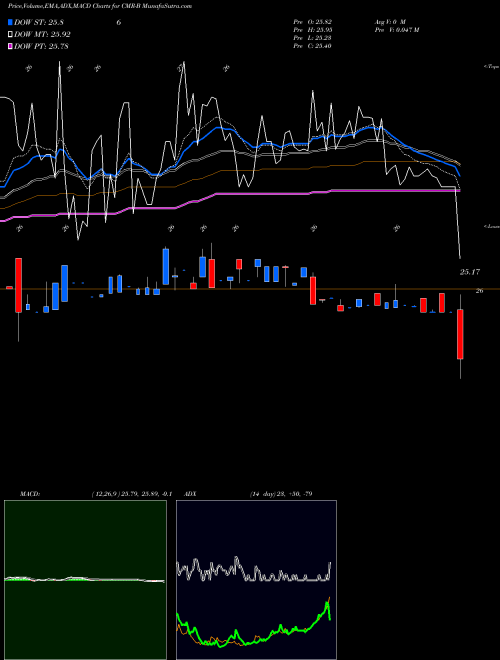The height and width of the screenshot is (660, 500).
Task: Select the 'DOW PT: 25.78' legend text
Action: coord(42,46)
